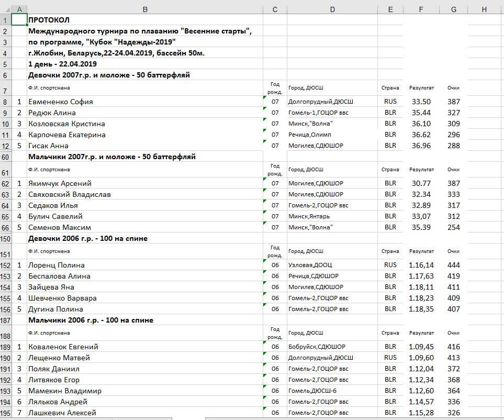This screenshot has height=420, width=504.
Task: Click RUS country cell for Лещенко Матвей
Action: click(390, 358)
